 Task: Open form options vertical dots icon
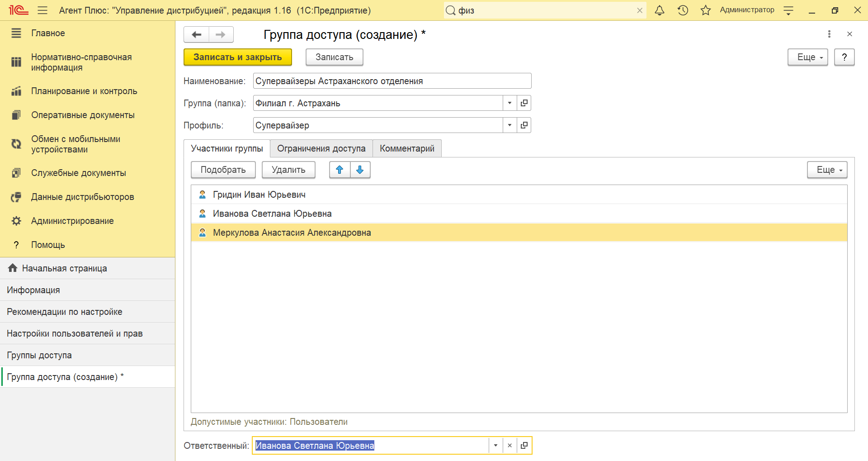[x=829, y=34]
